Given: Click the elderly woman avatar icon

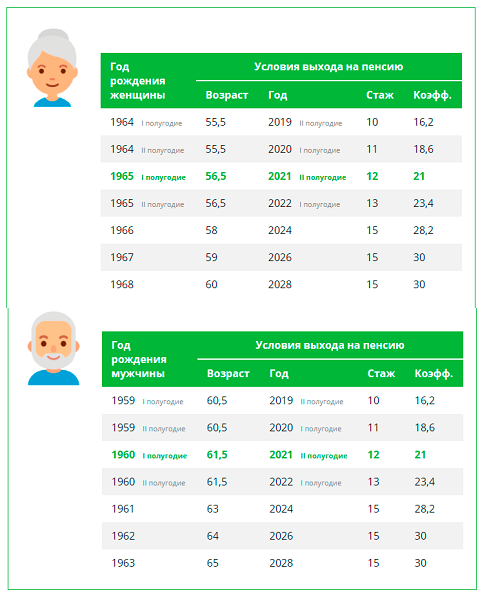Looking at the screenshot, I should click(52, 68).
